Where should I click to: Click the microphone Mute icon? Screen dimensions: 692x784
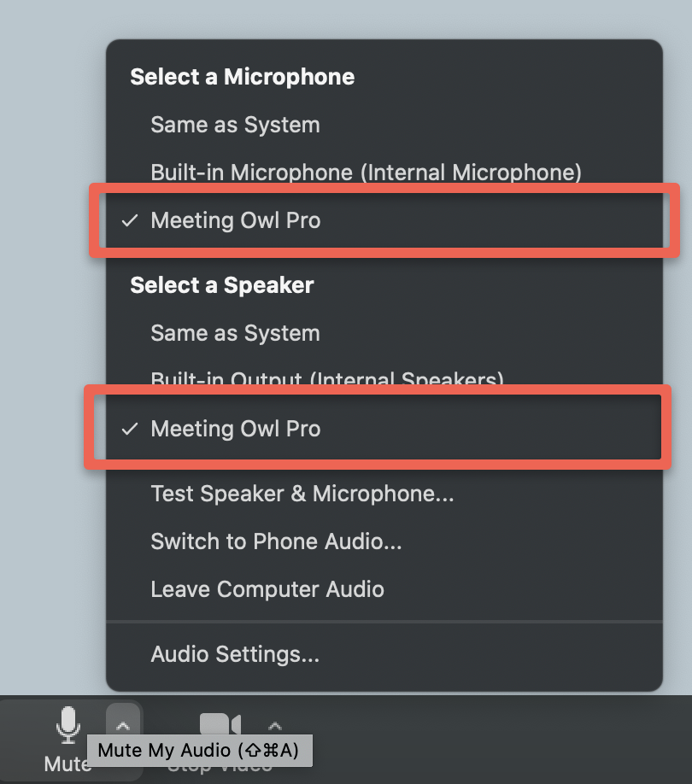point(68,724)
